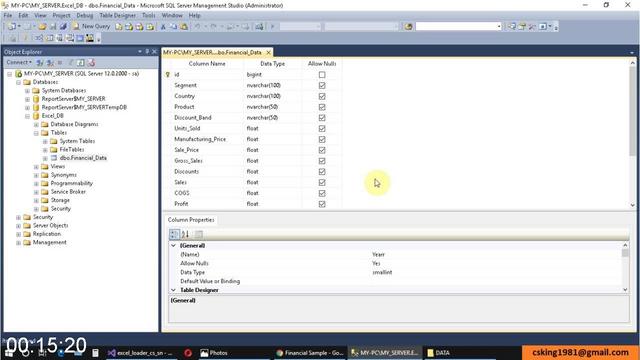The image size is (640, 360).
Task: Open the Tools menu
Action: tap(149, 16)
